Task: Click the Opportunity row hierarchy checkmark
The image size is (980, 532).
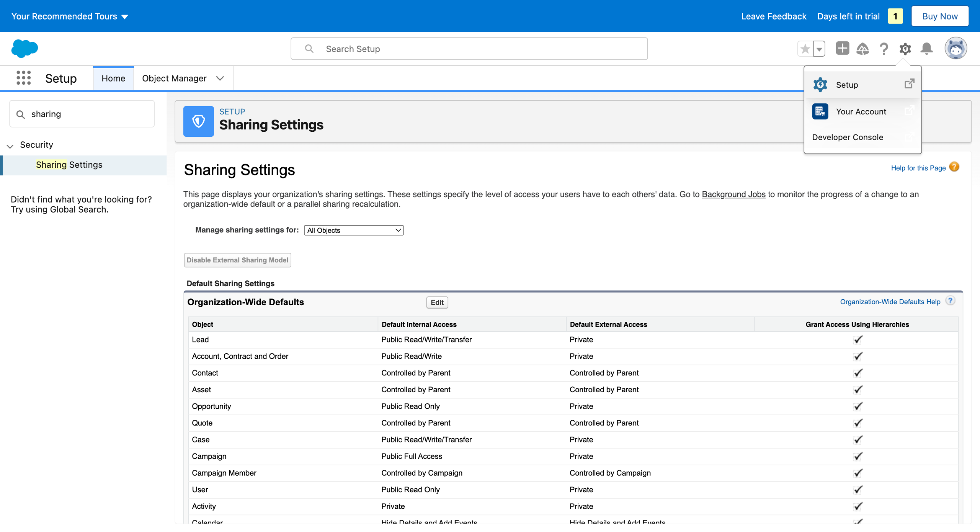Action: [x=857, y=406]
